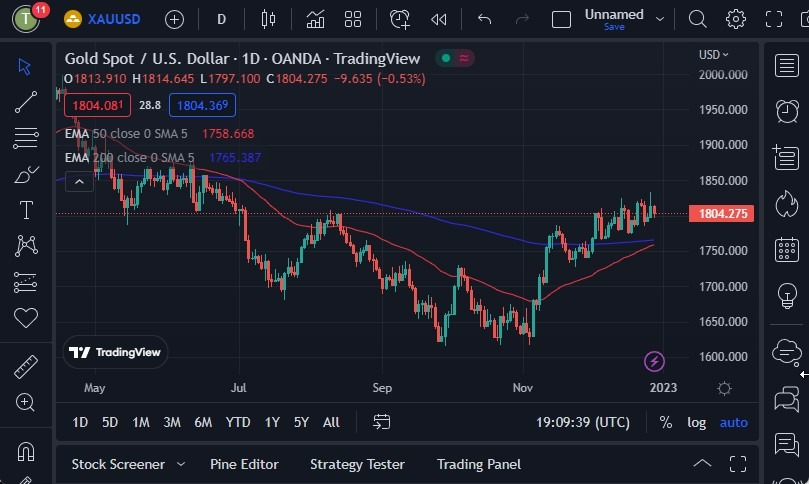Open the go to date calendar

pos(381,422)
